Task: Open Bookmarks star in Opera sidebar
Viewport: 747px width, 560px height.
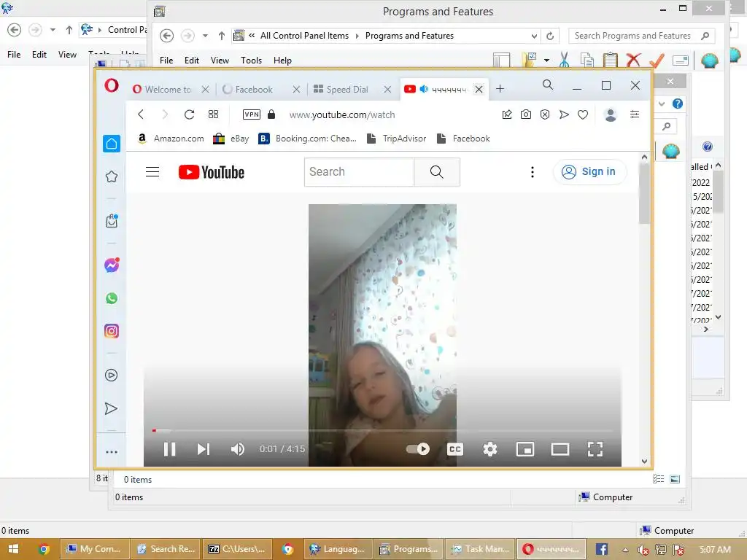Action: (x=112, y=176)
